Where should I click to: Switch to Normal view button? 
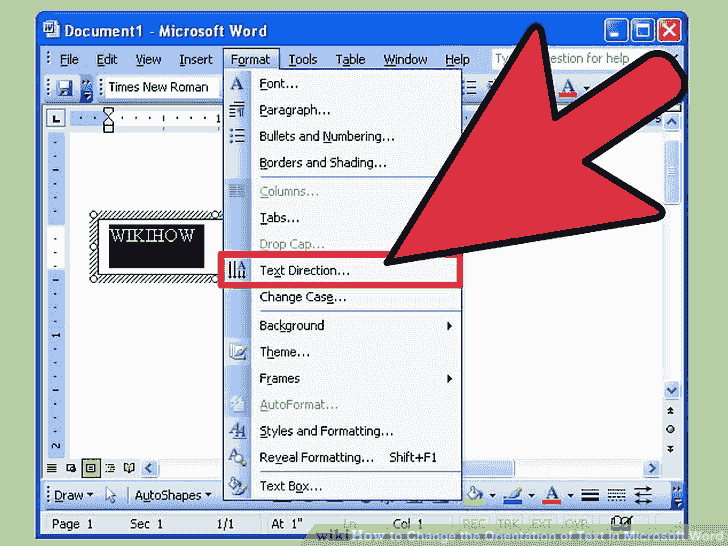(52, 468)
